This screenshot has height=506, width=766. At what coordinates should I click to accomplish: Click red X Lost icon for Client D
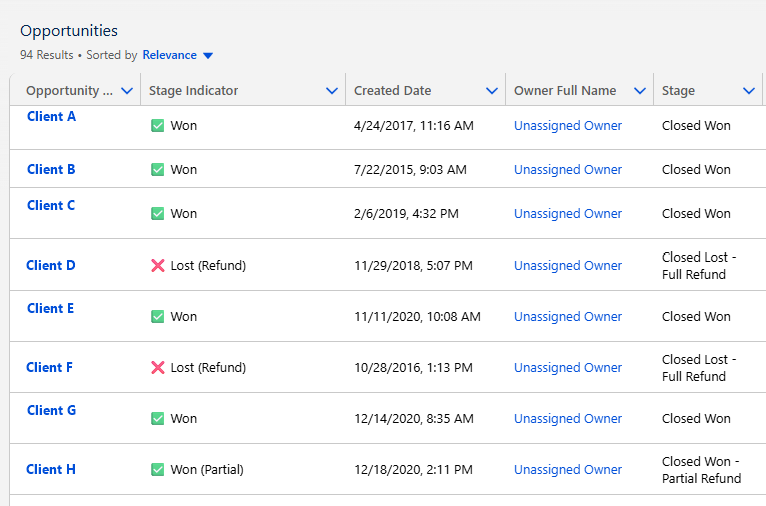tap(158, 266)
